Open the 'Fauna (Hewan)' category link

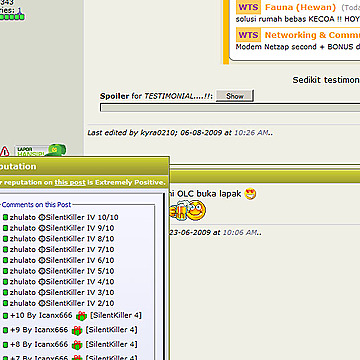(300, 7)
